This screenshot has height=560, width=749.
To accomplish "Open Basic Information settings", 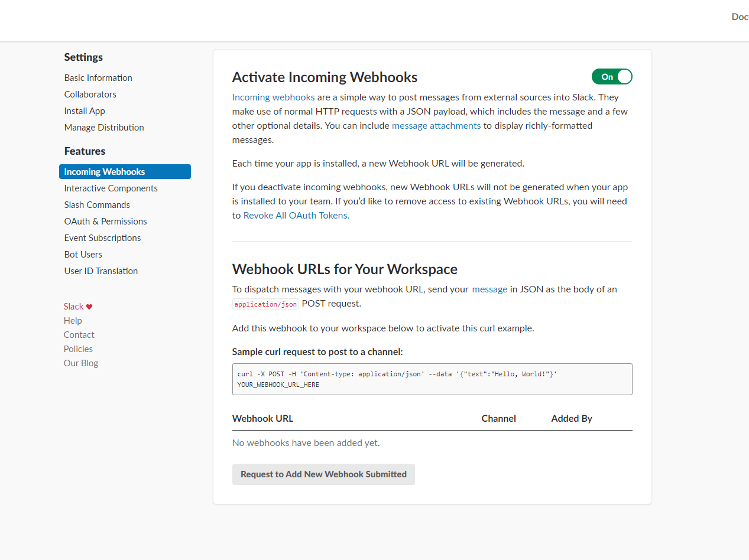I will 98,78.
